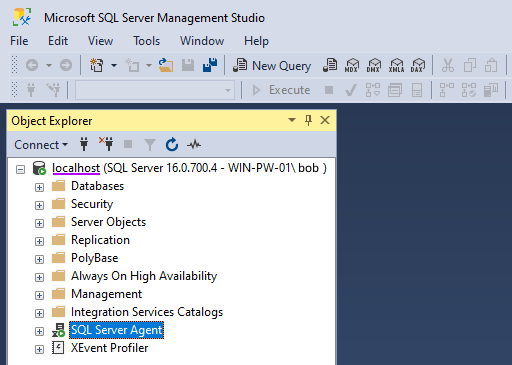This screenshot has width=512, height=365.
Task: Toggle Auto Hide pin on Object Explorer
Action: coord(308,120)
